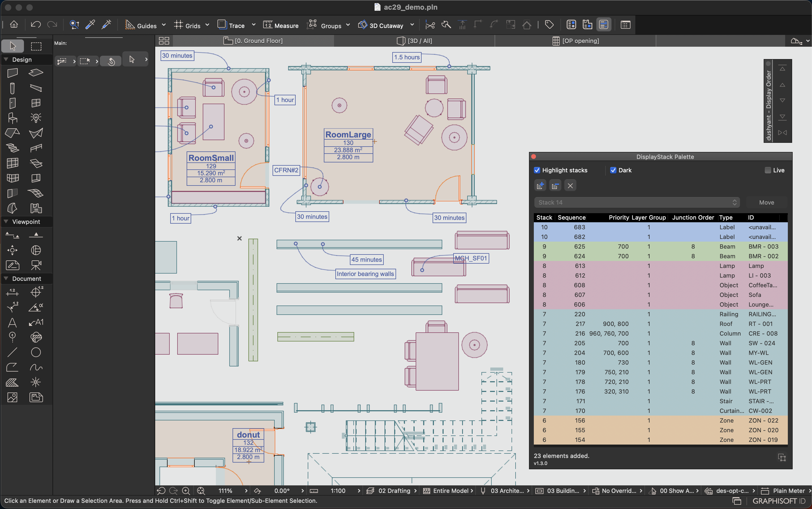
Task: Toggle 3D Cutaway button
Action: pos(381,25)
